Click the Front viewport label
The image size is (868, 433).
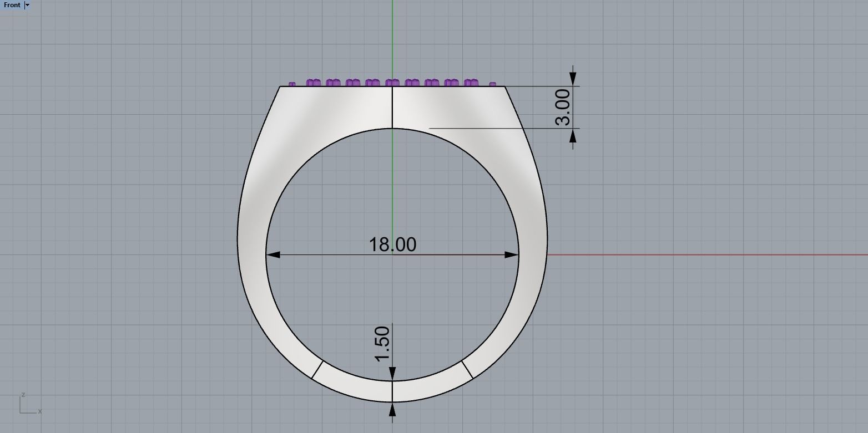12,5
